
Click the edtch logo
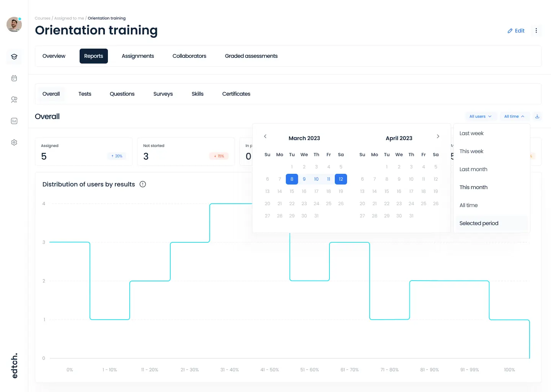tap(15, 366)
